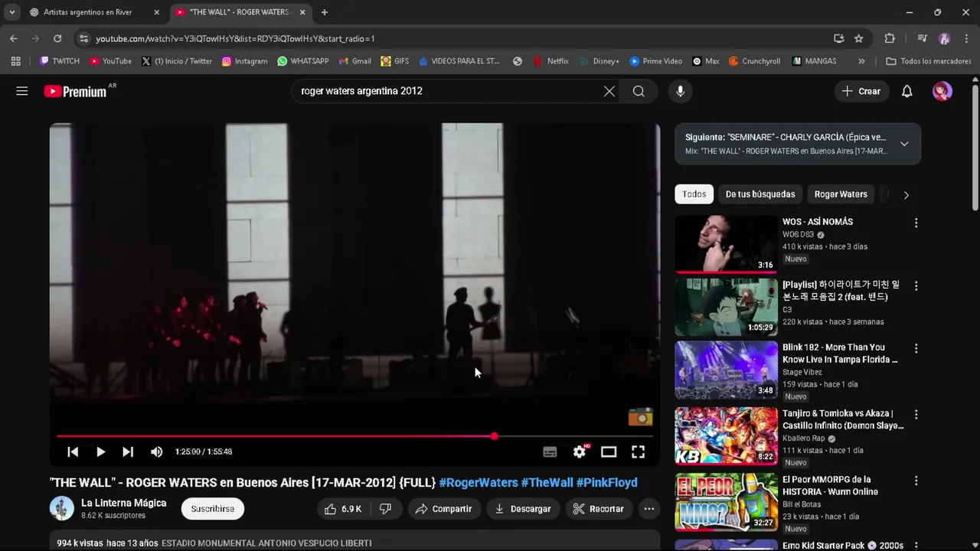Open options for WOS - ASÍ NOMÁS
980x551 pixels.
(x=916, y=223)
